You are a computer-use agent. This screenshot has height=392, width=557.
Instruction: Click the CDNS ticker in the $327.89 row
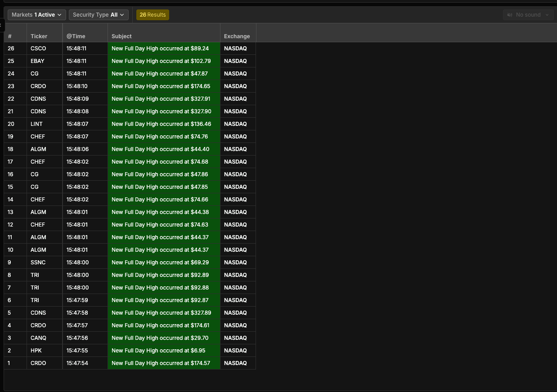(45, 313)
